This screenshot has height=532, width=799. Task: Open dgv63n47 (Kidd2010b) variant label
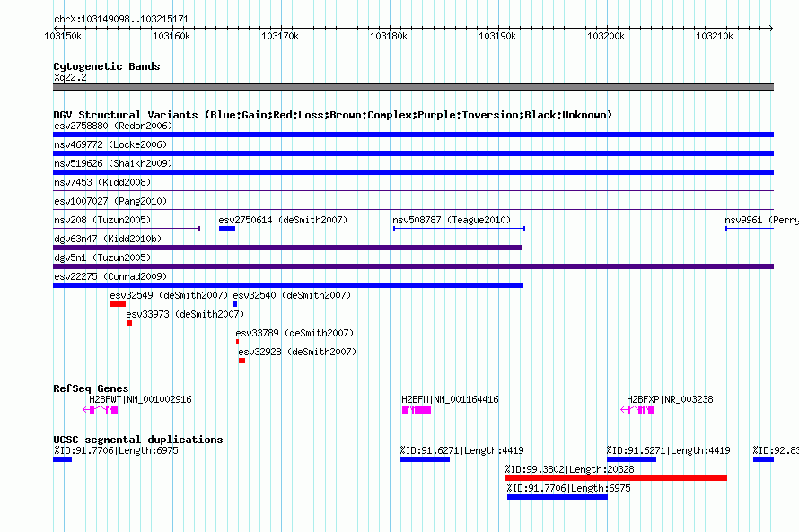click(x=108, y=239)
